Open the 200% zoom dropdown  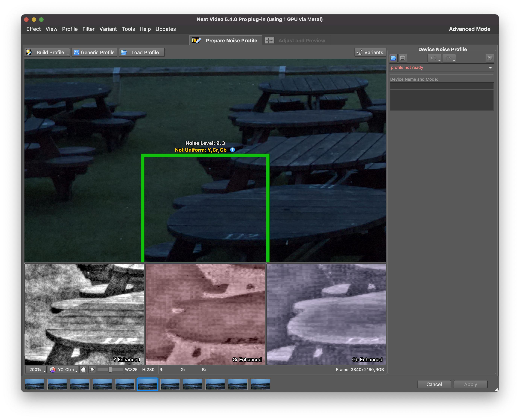point(36,369)
